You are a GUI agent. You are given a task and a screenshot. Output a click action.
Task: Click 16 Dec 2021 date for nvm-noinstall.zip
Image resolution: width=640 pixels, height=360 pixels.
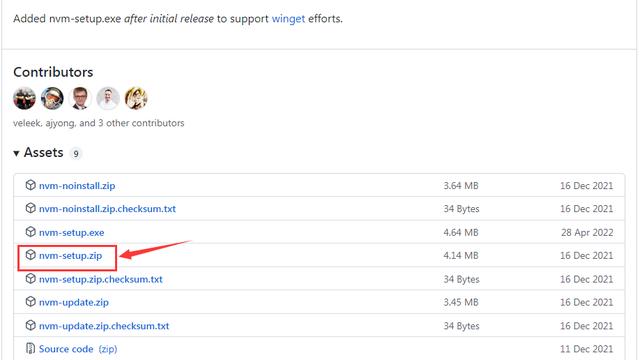pyautogui.click(x=587, y=186)
